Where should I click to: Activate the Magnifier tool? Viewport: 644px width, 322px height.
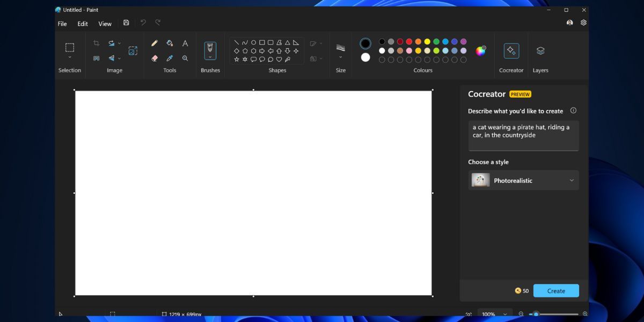pos(185,58)
